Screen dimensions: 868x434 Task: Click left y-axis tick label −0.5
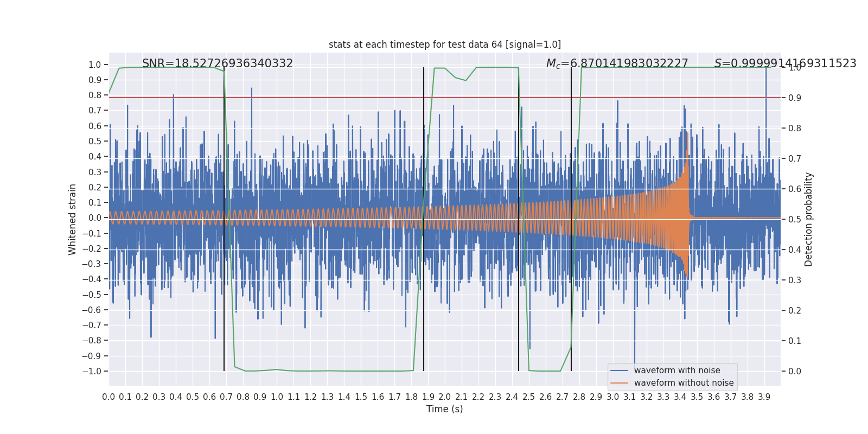[x=91, y=295]
